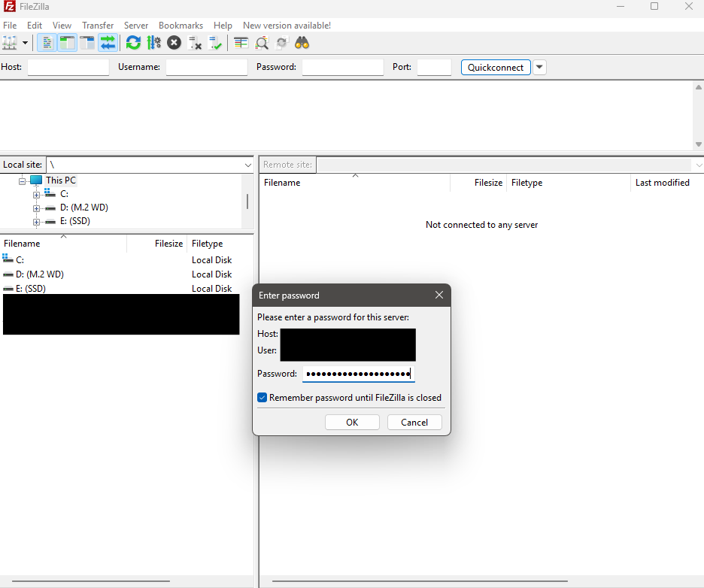Collapse the This PC tree node
The width and height of the screenshot is (704, 588).
[22, 181]
